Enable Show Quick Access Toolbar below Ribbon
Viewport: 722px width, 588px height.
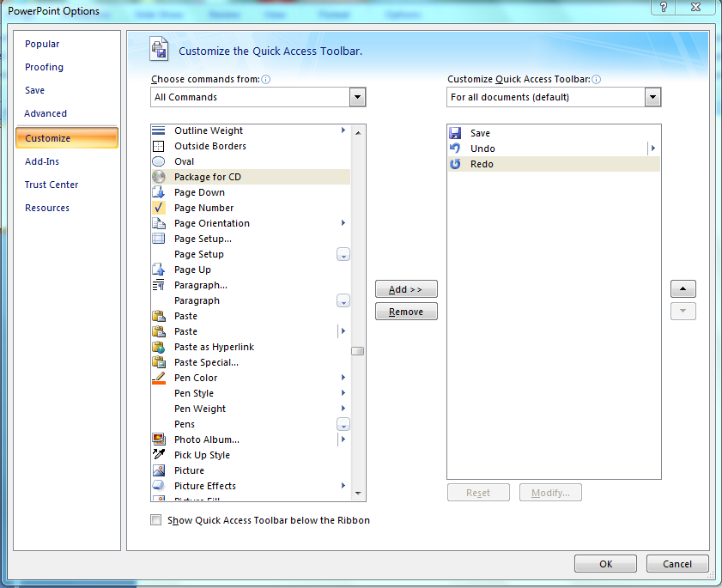[155, 520]
